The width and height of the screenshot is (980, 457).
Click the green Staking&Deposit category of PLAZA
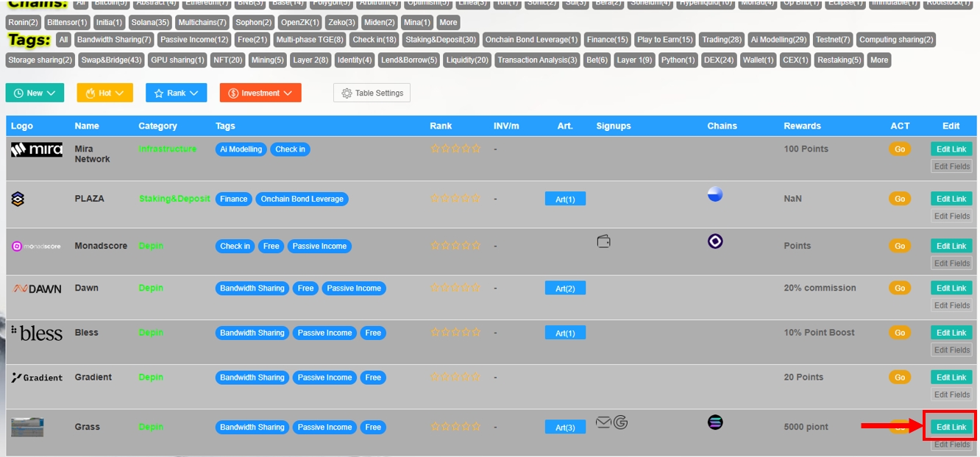coord(174,199)
